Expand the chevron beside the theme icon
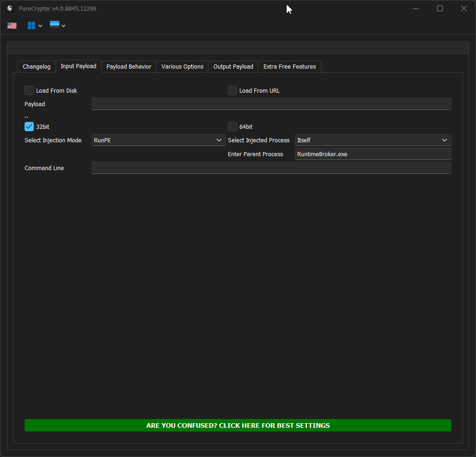The height and width of the screenshot is (457, 476). point(63,26)
